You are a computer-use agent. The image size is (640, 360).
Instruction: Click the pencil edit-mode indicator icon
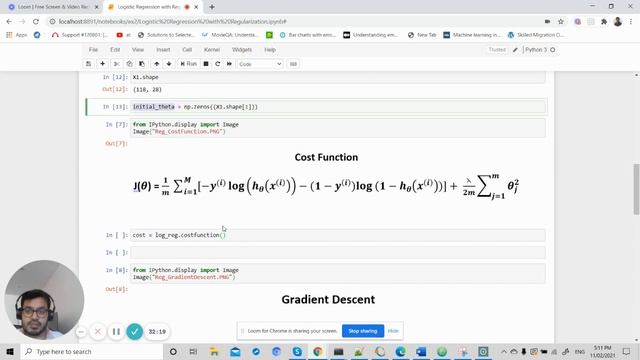(x=516, y=50)
